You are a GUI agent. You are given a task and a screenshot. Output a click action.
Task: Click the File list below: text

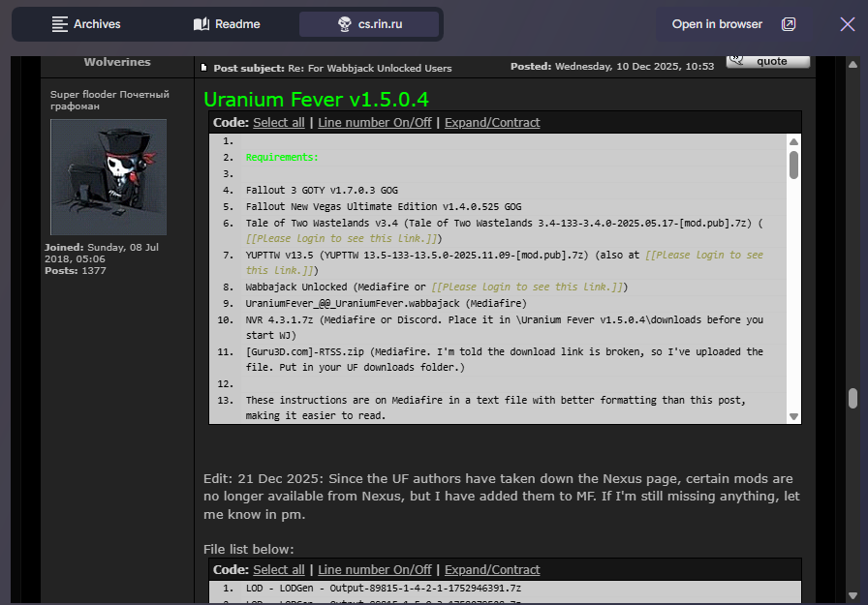tap(249, 549)
